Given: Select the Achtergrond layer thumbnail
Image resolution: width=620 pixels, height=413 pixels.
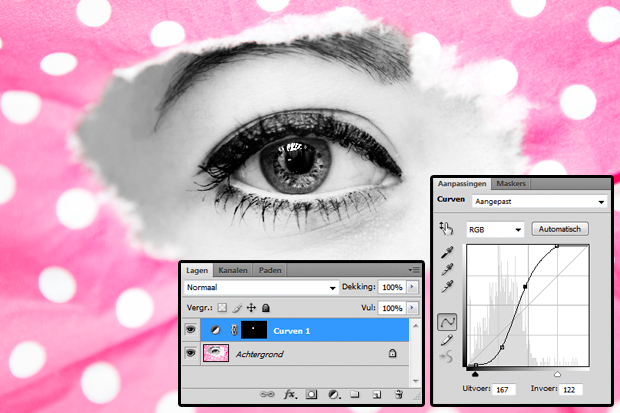Looking at the screenshot, I should [x=216, y=353].
